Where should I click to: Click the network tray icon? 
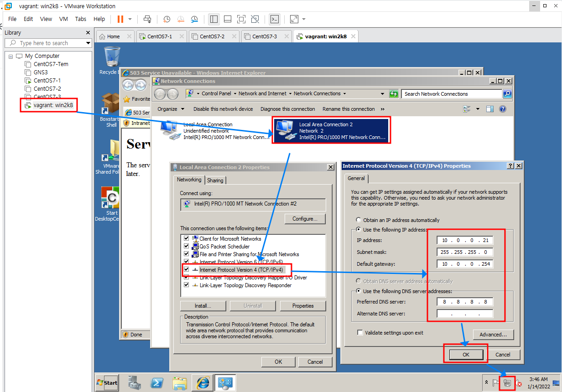(507, 383)
